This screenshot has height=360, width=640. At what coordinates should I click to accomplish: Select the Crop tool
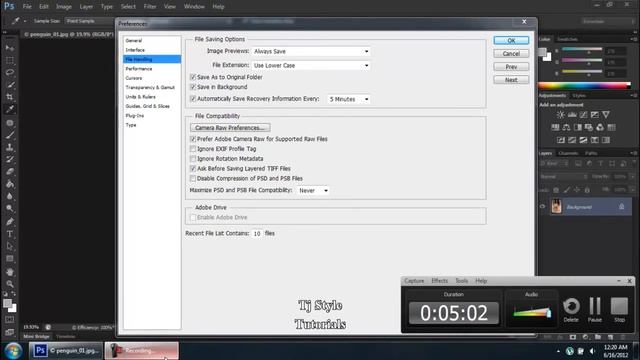10,97
